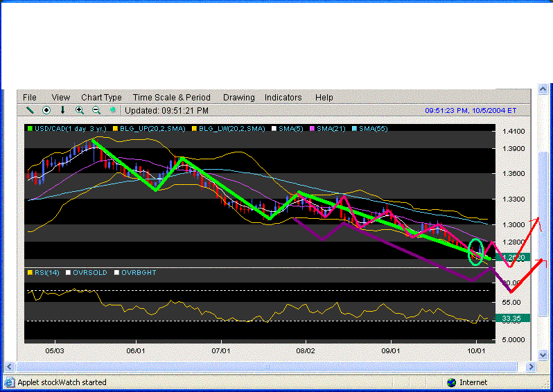The width and height of the screenshot is (553, 392).
Task: Click the applet page icon in status bar
Action: click(9, 382)
